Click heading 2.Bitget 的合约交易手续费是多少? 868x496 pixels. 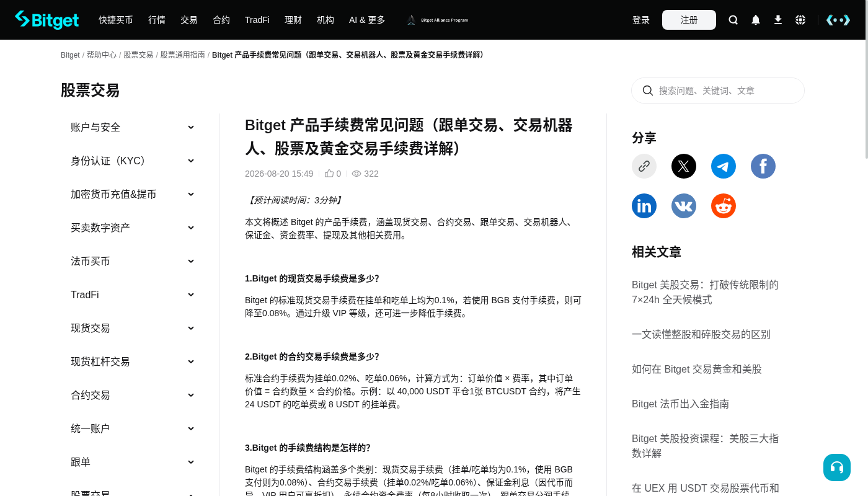click(312, 356)
